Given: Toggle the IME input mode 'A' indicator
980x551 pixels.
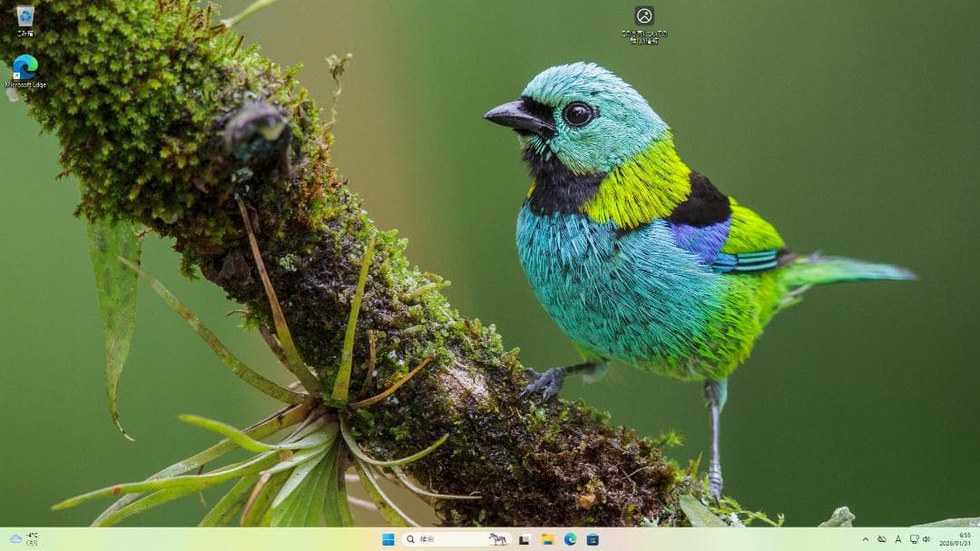Looking at the screenshot, I should pos(897,539).
